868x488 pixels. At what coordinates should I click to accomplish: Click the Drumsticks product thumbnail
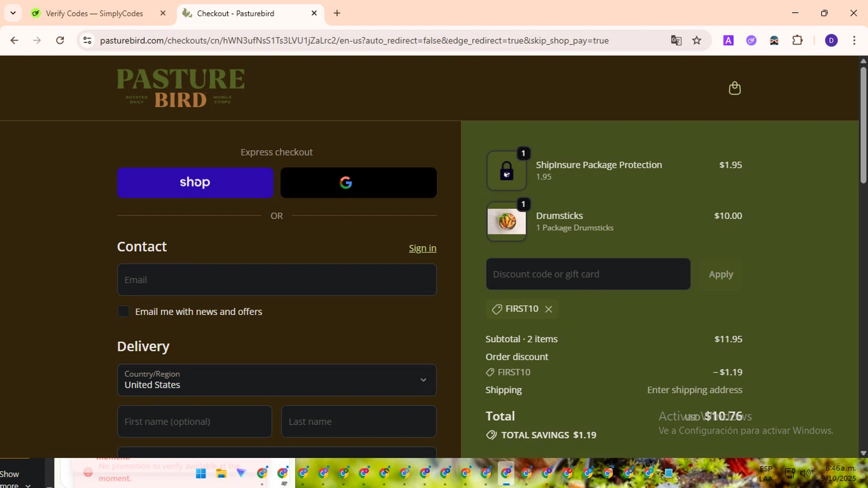(x=506, y=222)
